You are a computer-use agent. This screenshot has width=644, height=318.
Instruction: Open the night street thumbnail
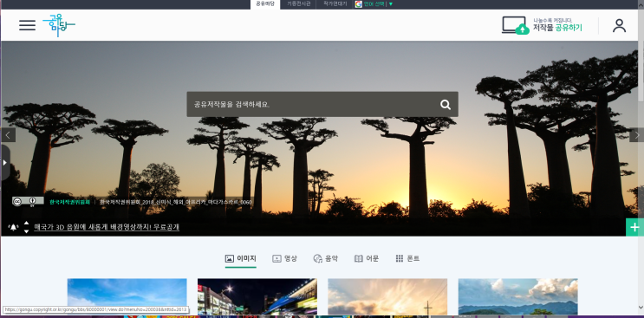[257, 296]
